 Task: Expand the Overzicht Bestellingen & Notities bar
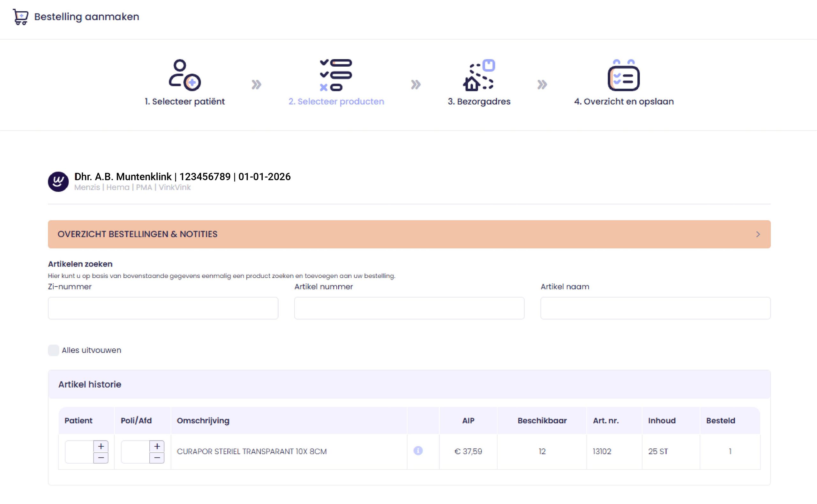409,234
